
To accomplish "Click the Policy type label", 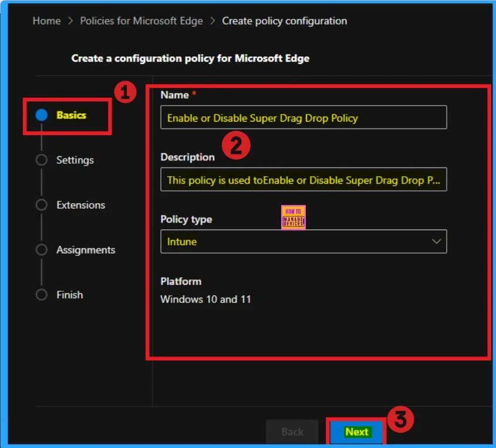I will 186,219.
